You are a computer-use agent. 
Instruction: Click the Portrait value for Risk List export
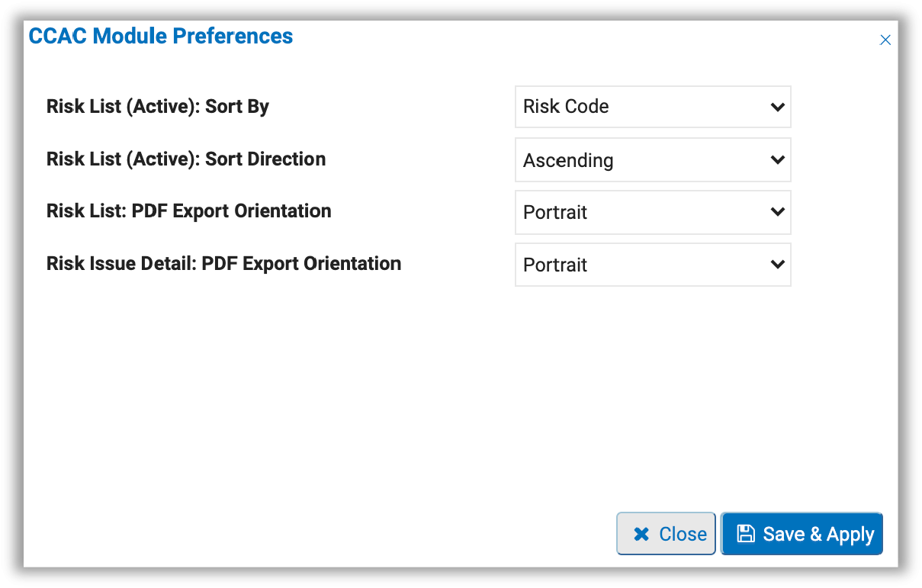(554, 212)
